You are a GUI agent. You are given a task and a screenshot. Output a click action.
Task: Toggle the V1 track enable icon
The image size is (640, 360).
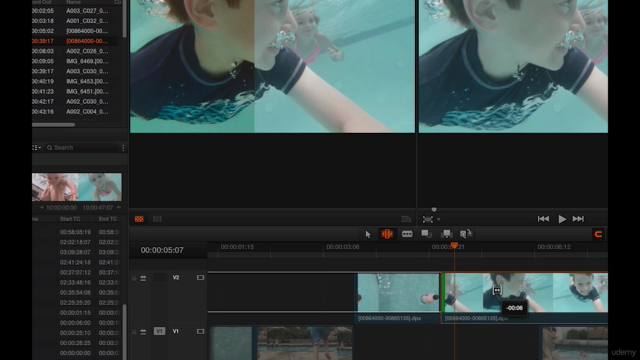(200, 331)
